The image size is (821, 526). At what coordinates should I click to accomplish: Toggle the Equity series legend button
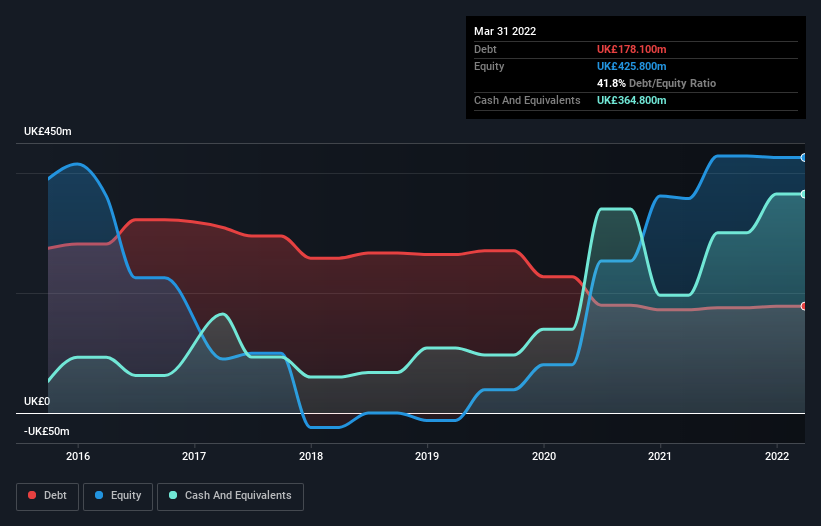[x=118, y=496]
